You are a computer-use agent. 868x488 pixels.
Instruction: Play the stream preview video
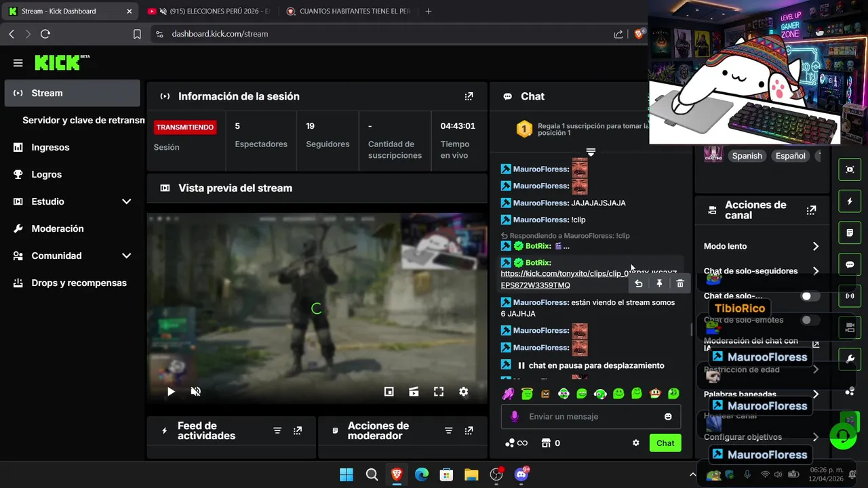tap(171, 391)
